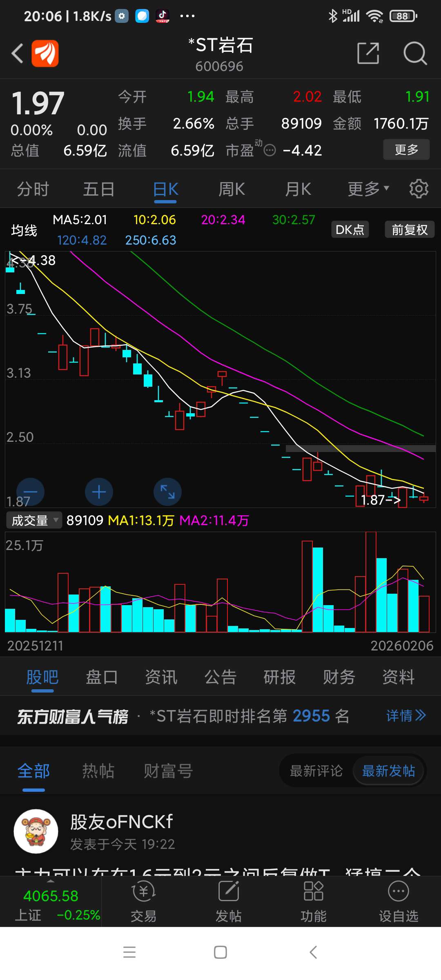Select the 周K chart tab
This screenshot has width=441, height=980.
pos(232,189)
